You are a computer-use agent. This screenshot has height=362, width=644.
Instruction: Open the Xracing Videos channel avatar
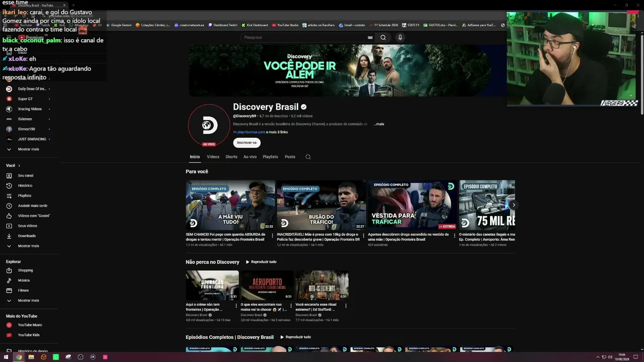[x=9, y=109]
